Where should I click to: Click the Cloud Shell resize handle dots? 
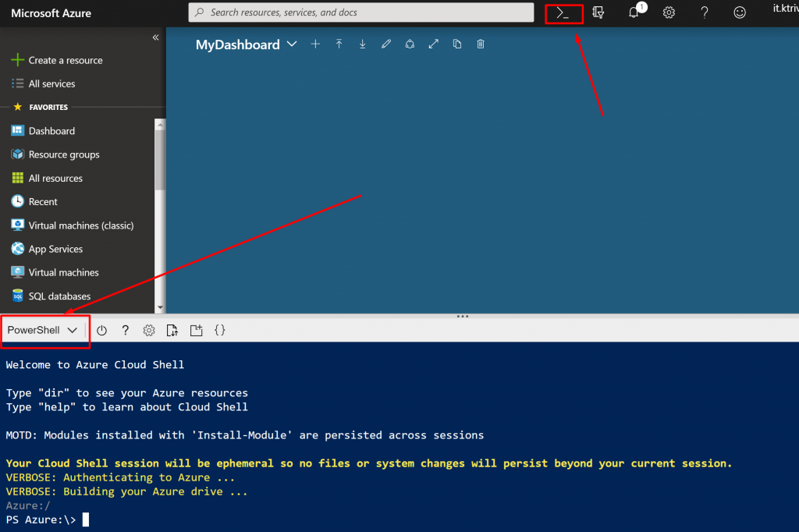[462, 317]
